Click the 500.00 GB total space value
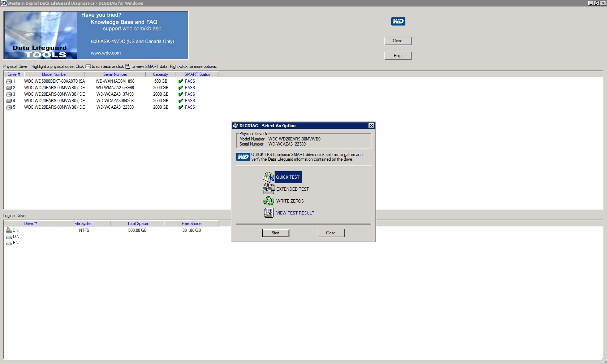Image resolution: width=607 pixels, height=364 pixels. pyautogui.click(x=137, y=230)
